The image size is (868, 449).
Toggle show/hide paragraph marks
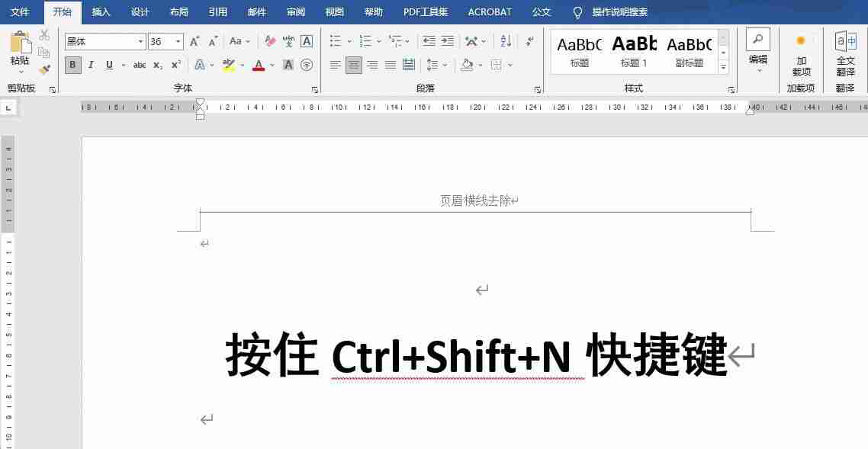click(x=529, y=41)
